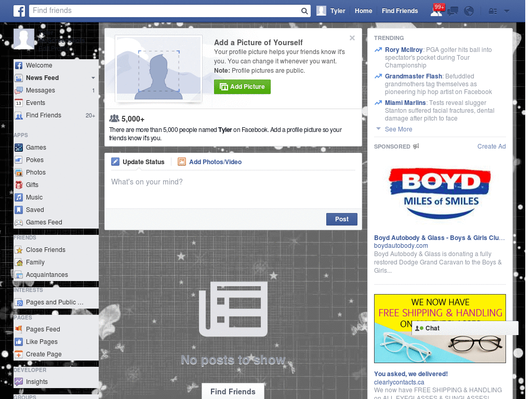This screenshot has height=399, width=532.
Task: Open the messages chat bubbles icon
Action: [x=453, y=11]
